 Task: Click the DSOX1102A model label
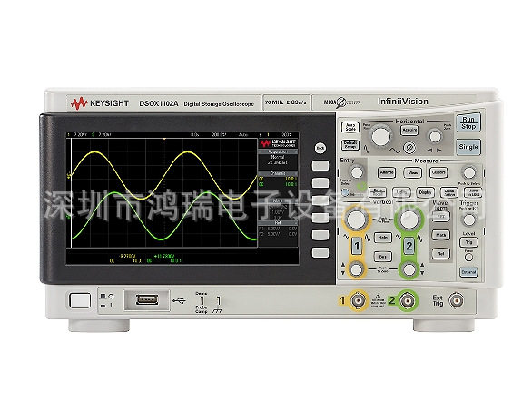[159, 103]
